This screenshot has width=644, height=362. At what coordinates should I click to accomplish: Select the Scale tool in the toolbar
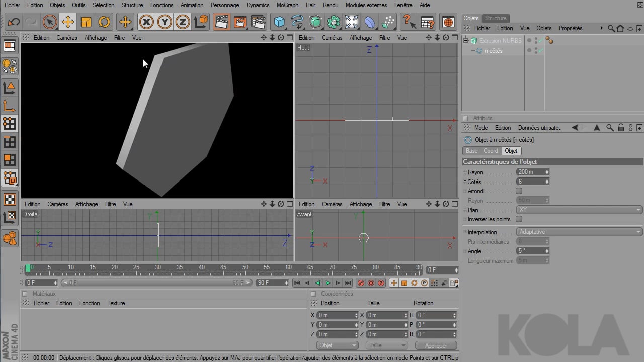(x=86, y=22)
